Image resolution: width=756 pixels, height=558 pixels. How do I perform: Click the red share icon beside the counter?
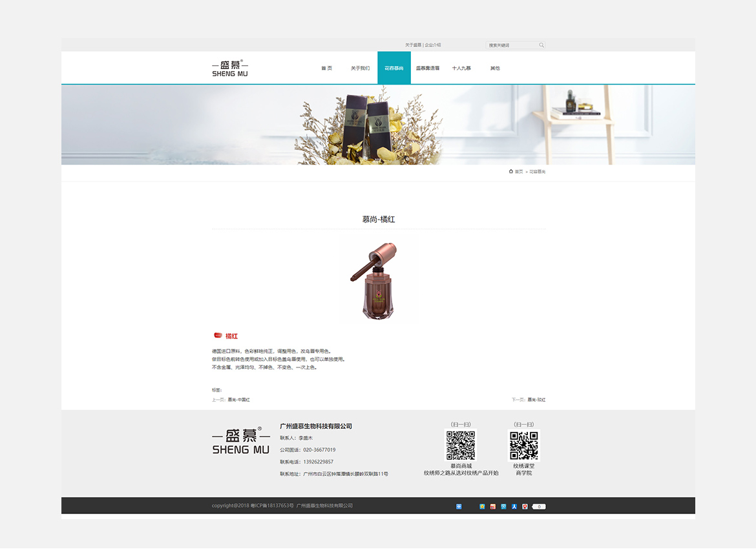click(525, 506)
